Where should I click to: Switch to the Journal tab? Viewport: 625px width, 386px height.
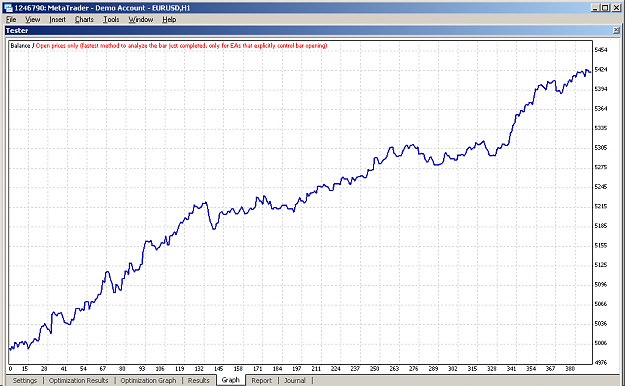pyautogui.click(x=295, y=380)
